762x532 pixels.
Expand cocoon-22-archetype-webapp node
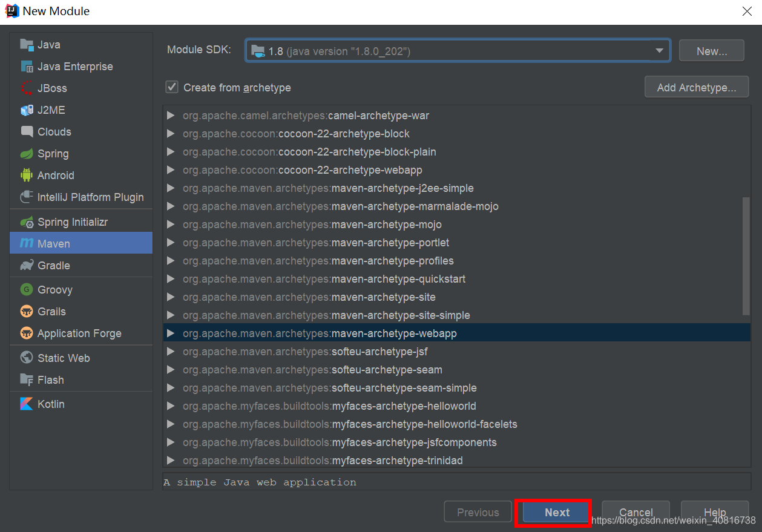171,170
